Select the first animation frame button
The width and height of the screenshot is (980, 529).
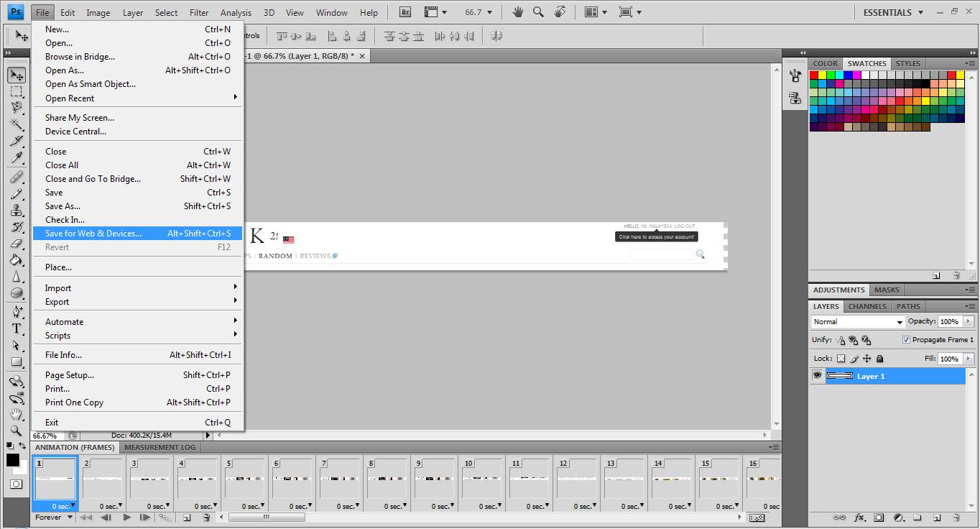(x=85, y=517)
